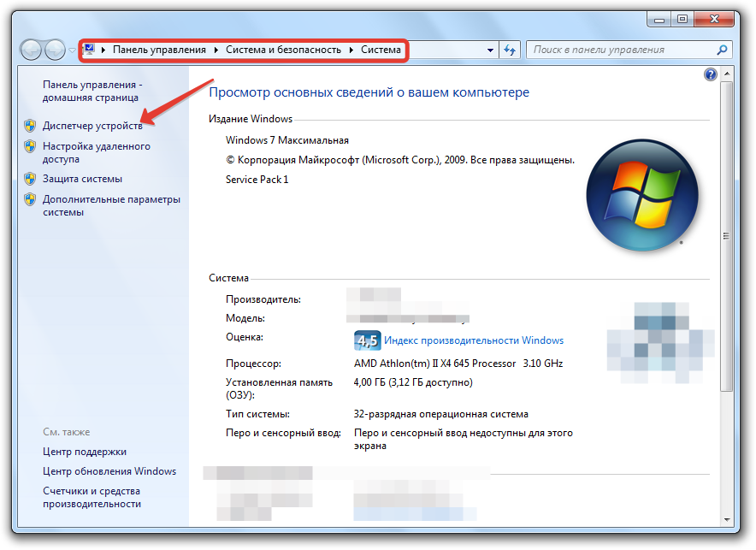This screenshot has width=756, height=550.
Task: Open Центр поддержки link
Action: click(x=85, y=452)
